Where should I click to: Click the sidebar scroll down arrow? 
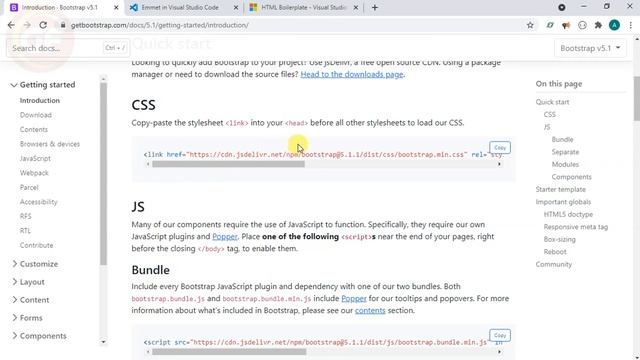coord(103,342)
